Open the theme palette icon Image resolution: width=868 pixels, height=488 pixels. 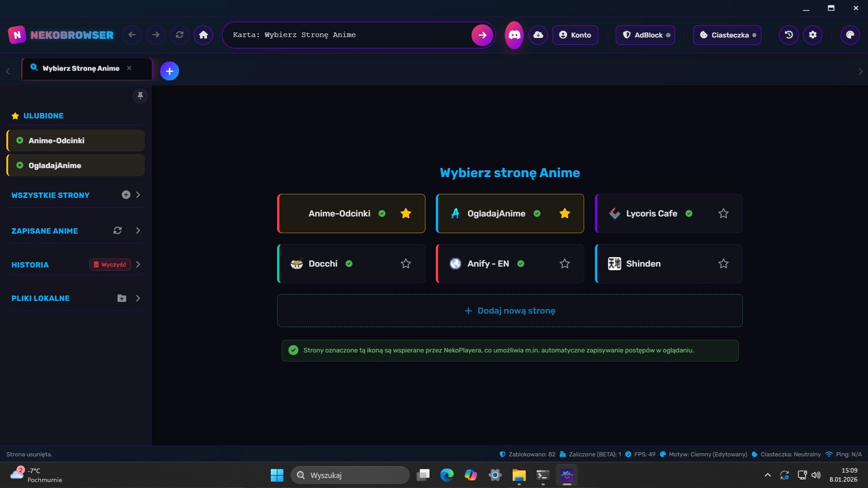click(x=850, y=35)
